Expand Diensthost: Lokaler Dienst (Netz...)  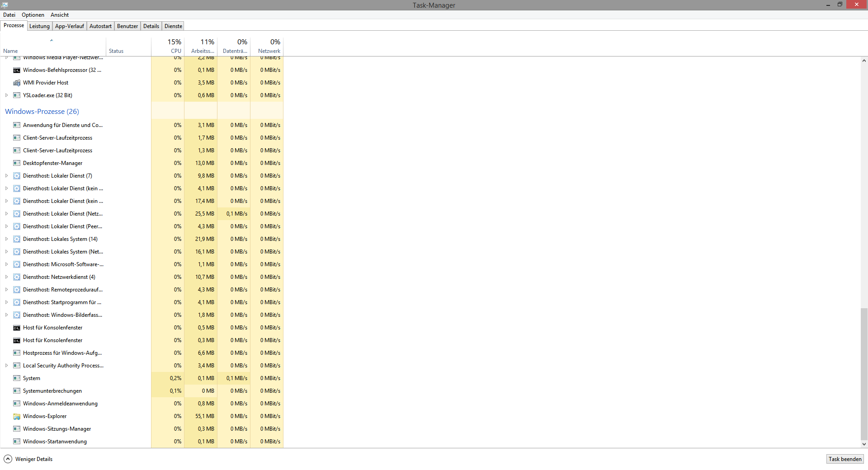(x=6, y=214)
